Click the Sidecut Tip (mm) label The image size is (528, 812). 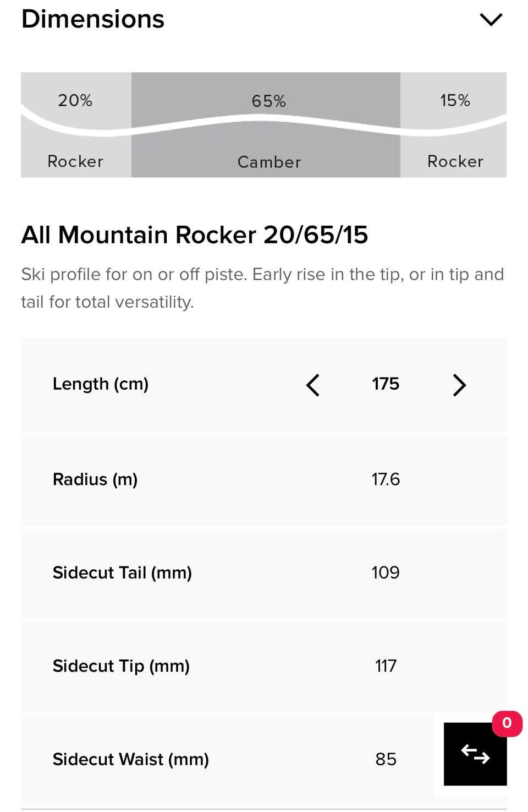tap(121, 666)
